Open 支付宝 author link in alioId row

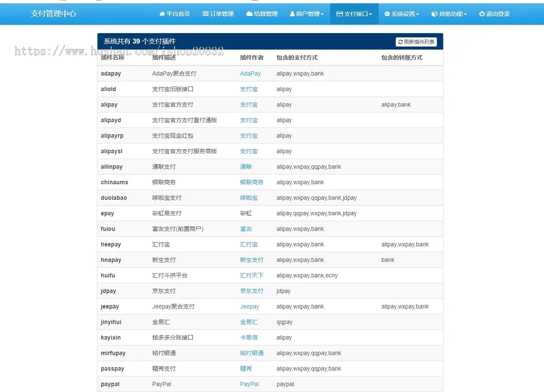(249, 89)
